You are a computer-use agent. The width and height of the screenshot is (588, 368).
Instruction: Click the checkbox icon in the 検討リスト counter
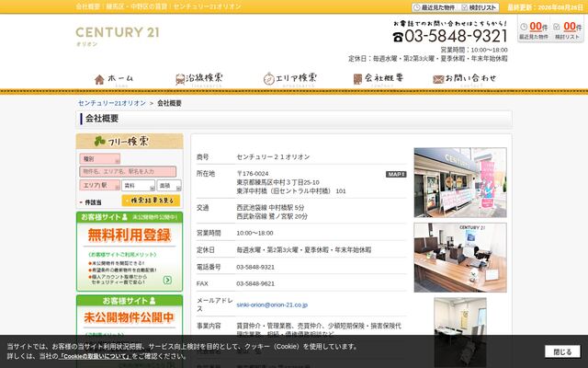(557, 27)
